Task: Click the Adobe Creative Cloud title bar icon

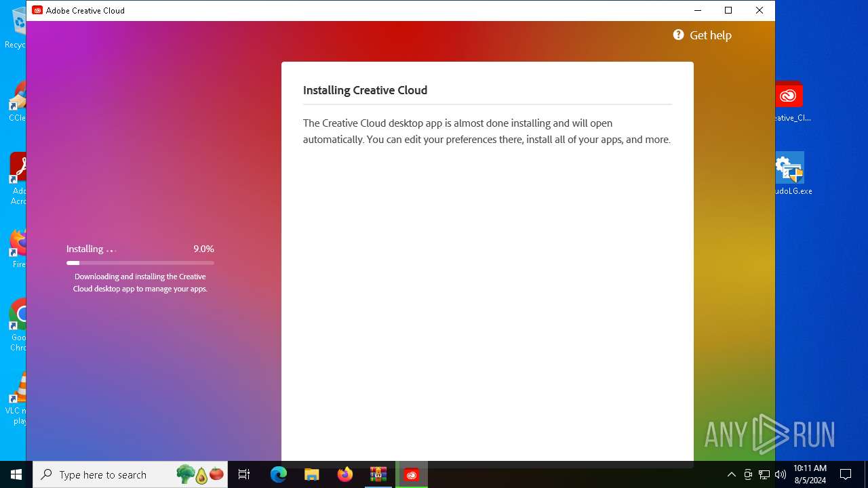Action: [x=37, y=10]
